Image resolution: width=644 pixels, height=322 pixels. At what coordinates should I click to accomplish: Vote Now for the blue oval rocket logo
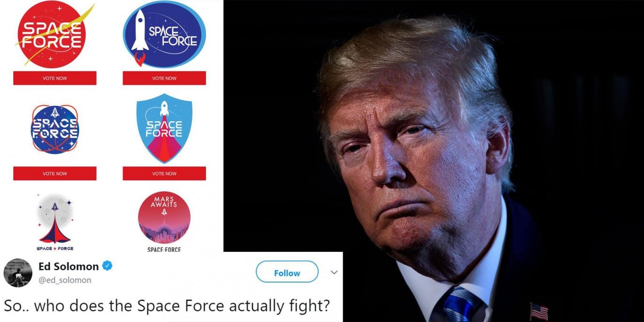pyautogui.click(x=164, y=78)
